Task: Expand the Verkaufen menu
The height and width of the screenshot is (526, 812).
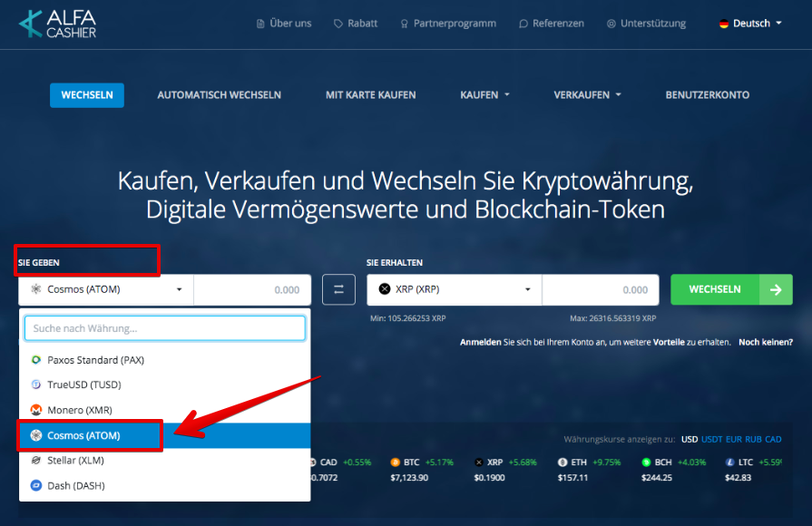Action: 587,95
